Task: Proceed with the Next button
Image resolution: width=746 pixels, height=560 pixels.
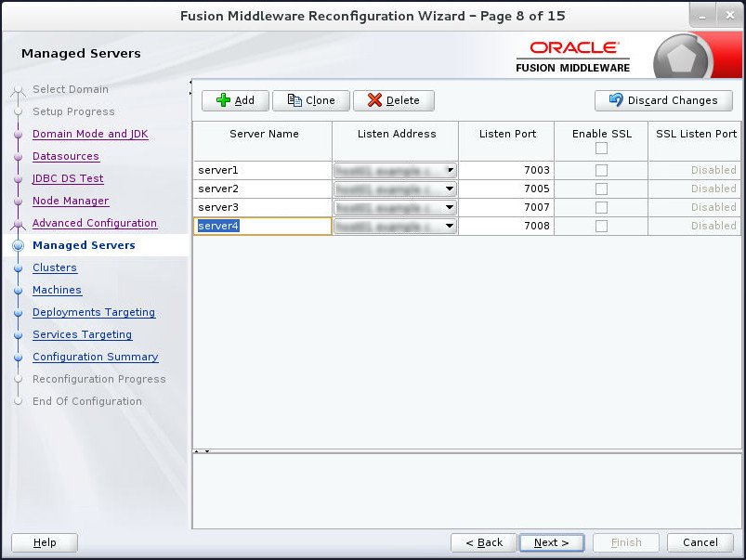Action: click(x=552, y=542)
